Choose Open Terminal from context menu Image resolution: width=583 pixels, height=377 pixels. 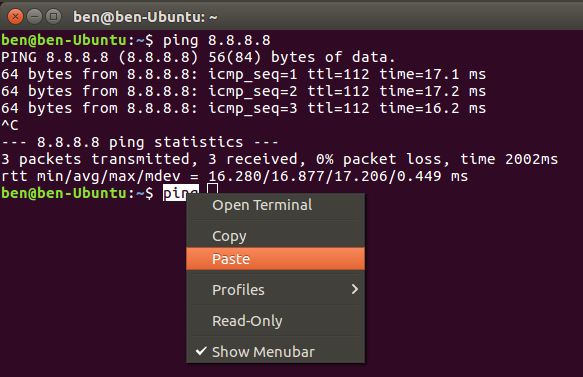click(x=275, y=205)
